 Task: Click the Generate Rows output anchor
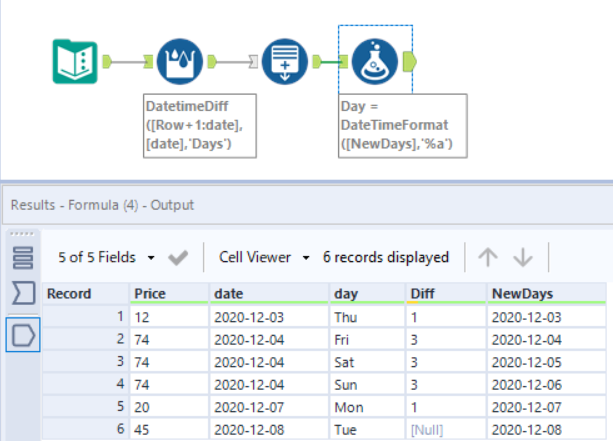coord(317,61)
